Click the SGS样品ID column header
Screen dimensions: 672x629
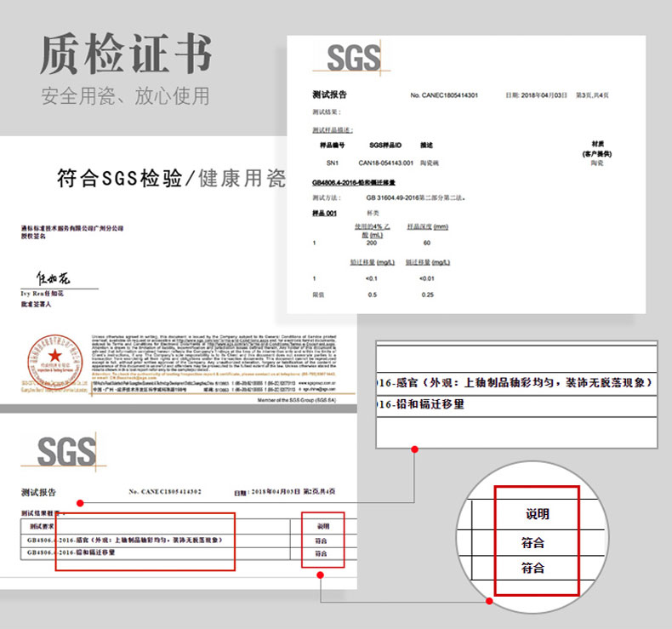385,146
